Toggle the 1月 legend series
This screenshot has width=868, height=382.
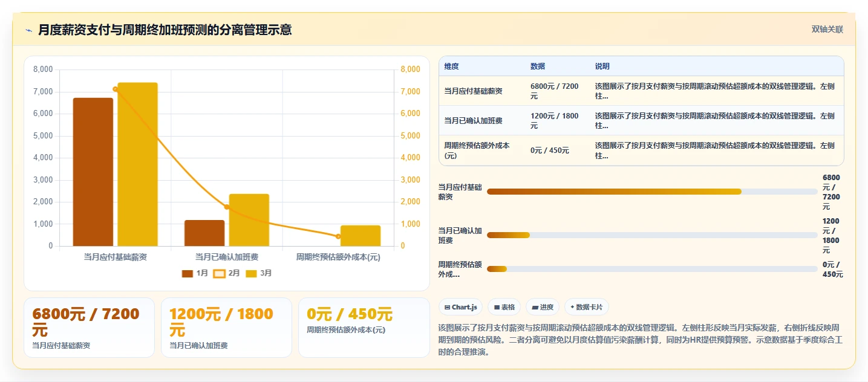195,273
